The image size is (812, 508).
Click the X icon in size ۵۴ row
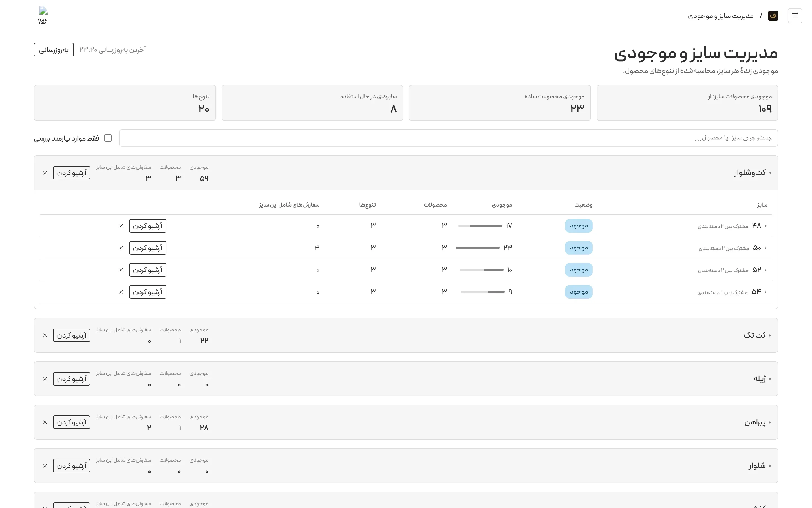tap(121, 292)
